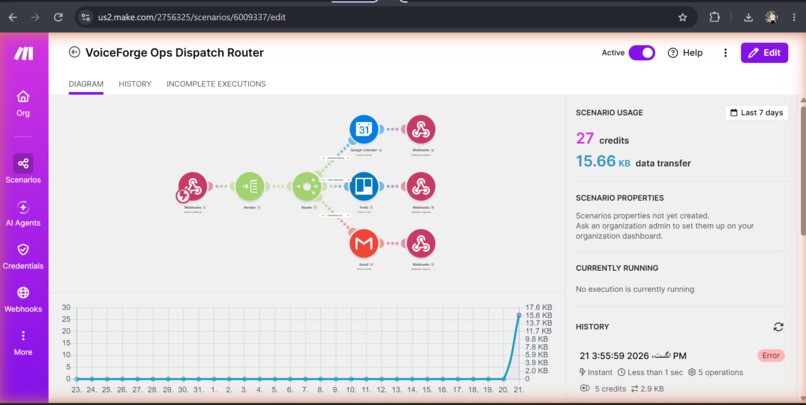Select Webhook response after Google Calendar
The height and width of the screenshot is (405, 806).
(421, 129)
